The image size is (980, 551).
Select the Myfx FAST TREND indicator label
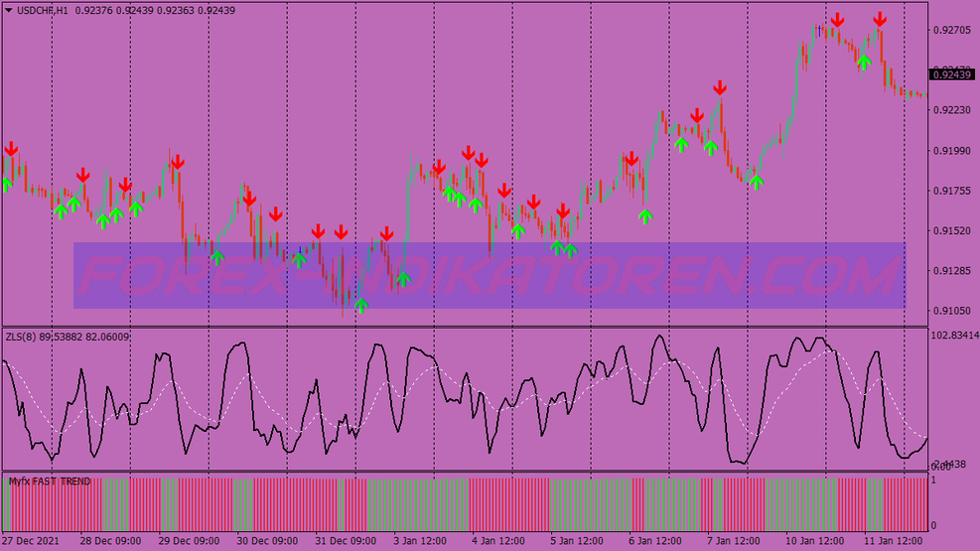pyautogui.click(x=50, y=482)
